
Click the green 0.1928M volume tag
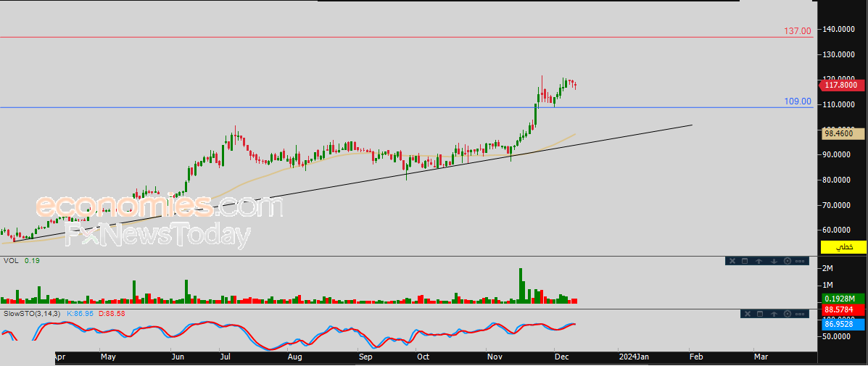[x=843, y=299]
